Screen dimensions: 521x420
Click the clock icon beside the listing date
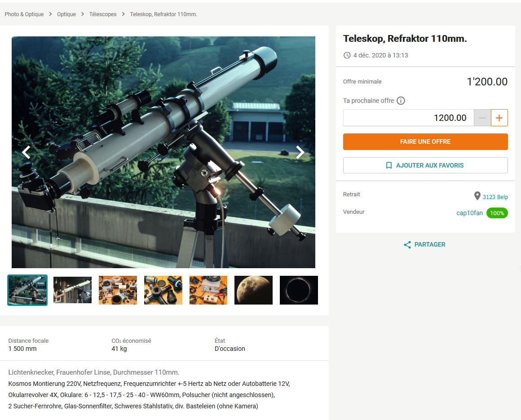pyautogui.click(x=347, y=55)
